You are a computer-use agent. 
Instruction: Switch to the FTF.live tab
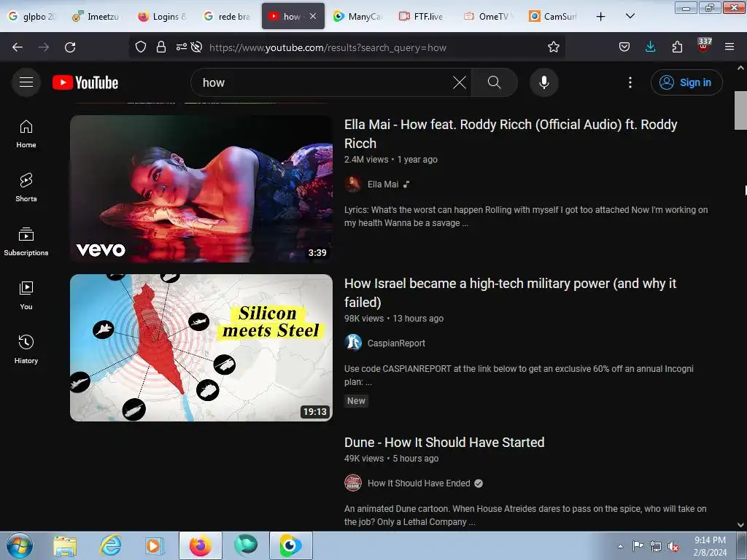pos(421,17)
